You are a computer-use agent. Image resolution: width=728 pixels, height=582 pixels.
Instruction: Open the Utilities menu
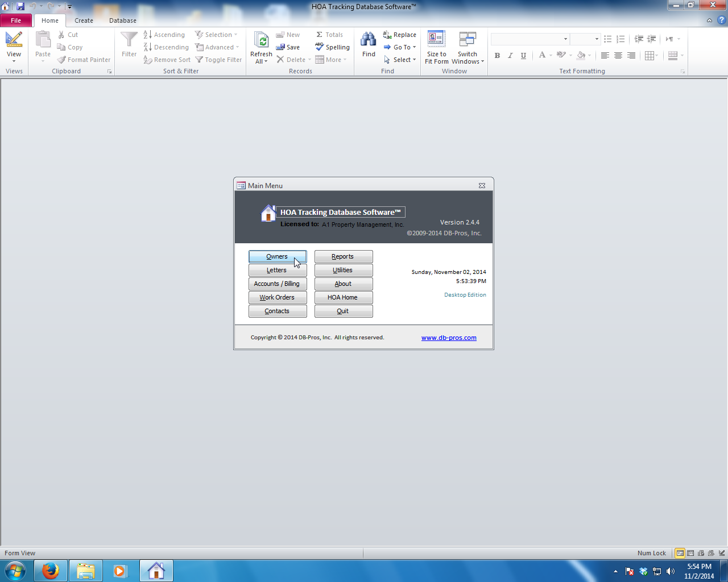(x=344, y=270)
